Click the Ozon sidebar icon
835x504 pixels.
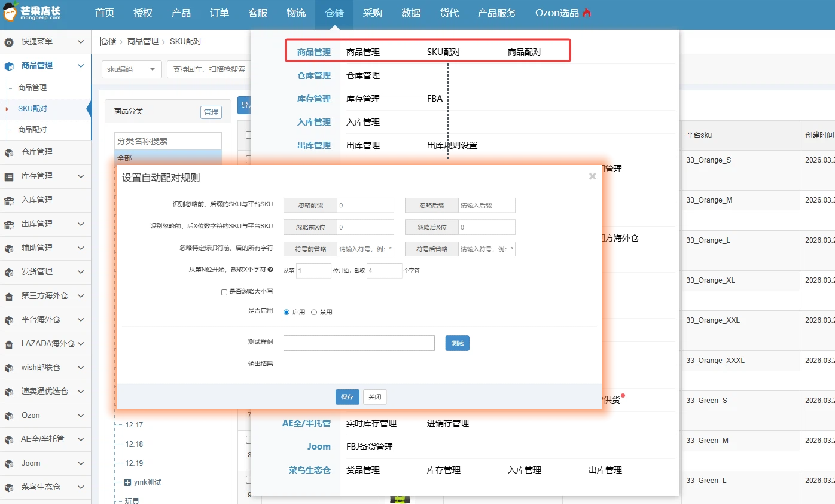tap(9, 416)
